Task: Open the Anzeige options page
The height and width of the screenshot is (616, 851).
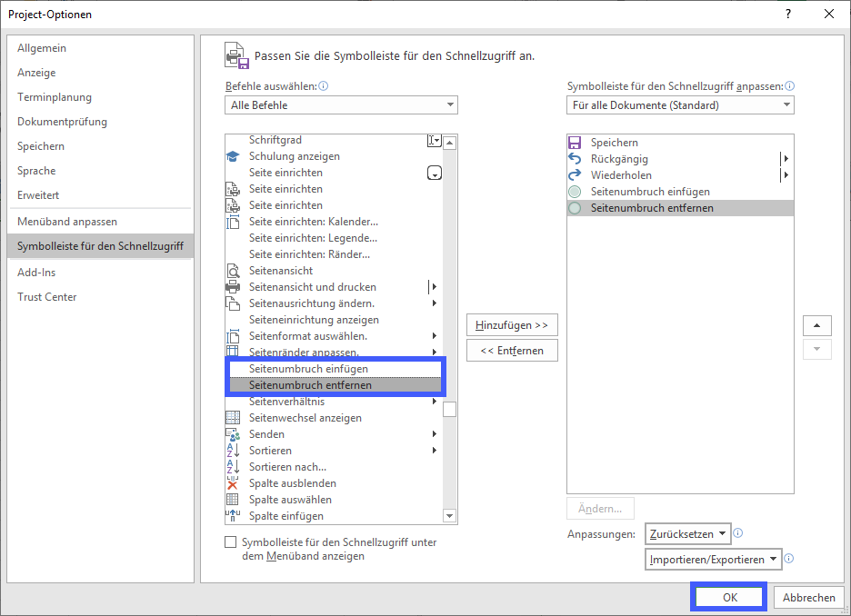Action: pos(100,72)
